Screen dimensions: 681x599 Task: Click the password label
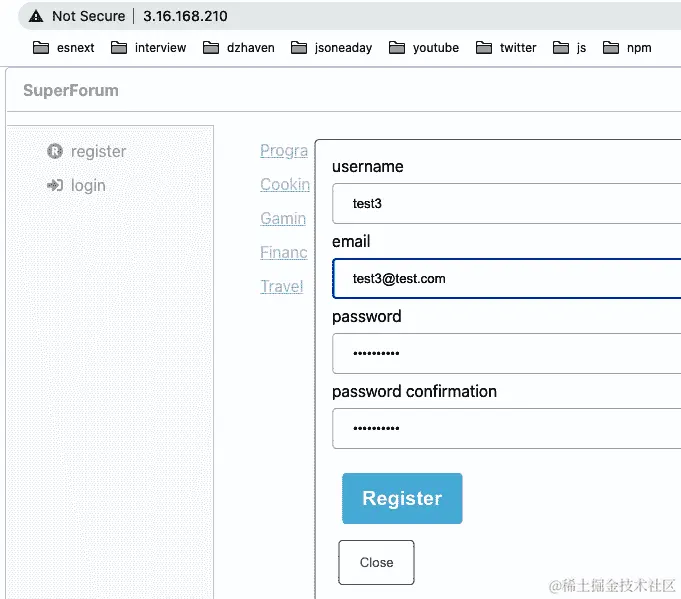coord(367,317)
